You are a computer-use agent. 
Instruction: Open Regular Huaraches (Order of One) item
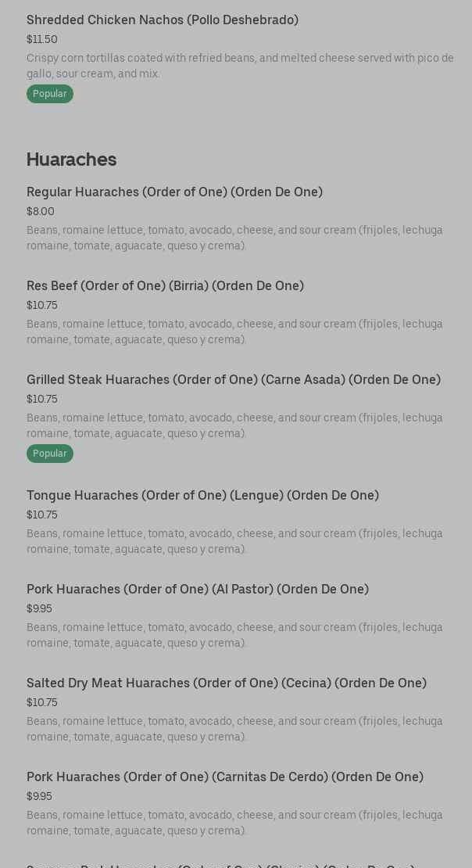(x=174, y=192)
